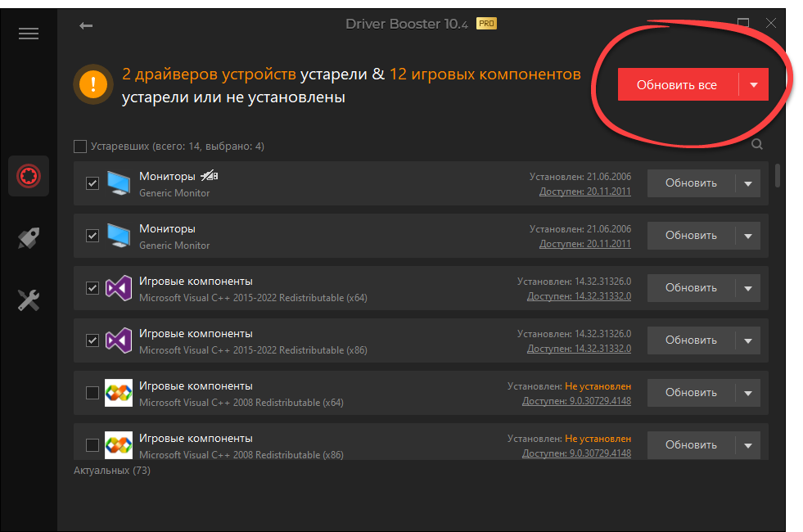Click the Visual C++ 2008 (x64) icon
Viewport: 803px width, 532px height.
click(119, 393)
